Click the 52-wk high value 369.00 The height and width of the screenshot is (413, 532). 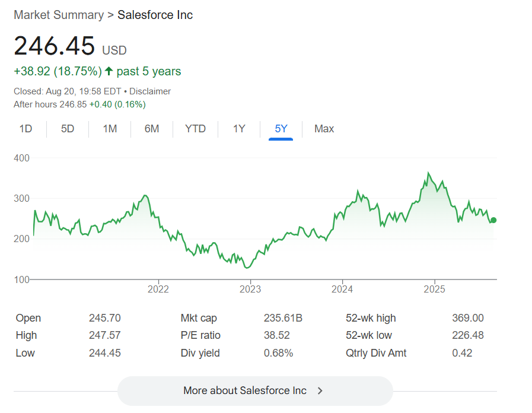[x=468, y=318]
